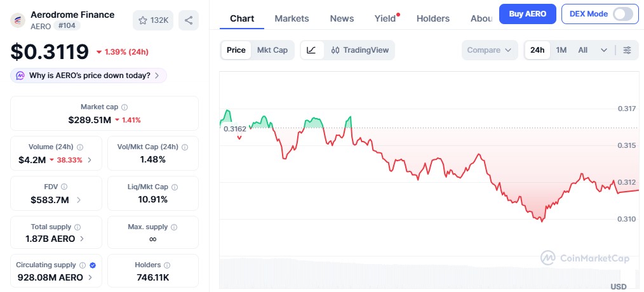Click the 0.3162 opening price label
644x292 pixels.
tap(234, 129)
